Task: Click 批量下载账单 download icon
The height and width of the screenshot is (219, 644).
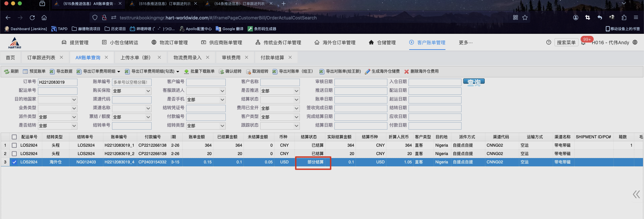Action: 186,72
